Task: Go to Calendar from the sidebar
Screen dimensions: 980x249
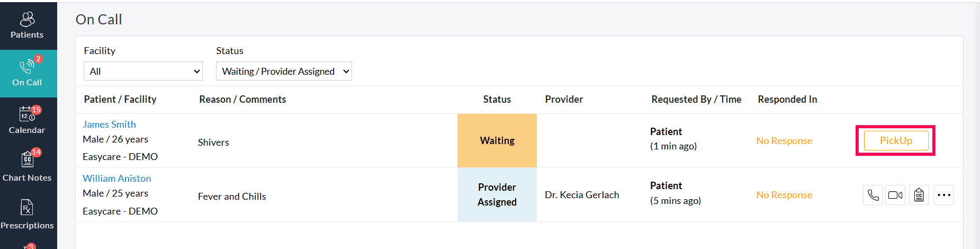Action: (27, 121)
